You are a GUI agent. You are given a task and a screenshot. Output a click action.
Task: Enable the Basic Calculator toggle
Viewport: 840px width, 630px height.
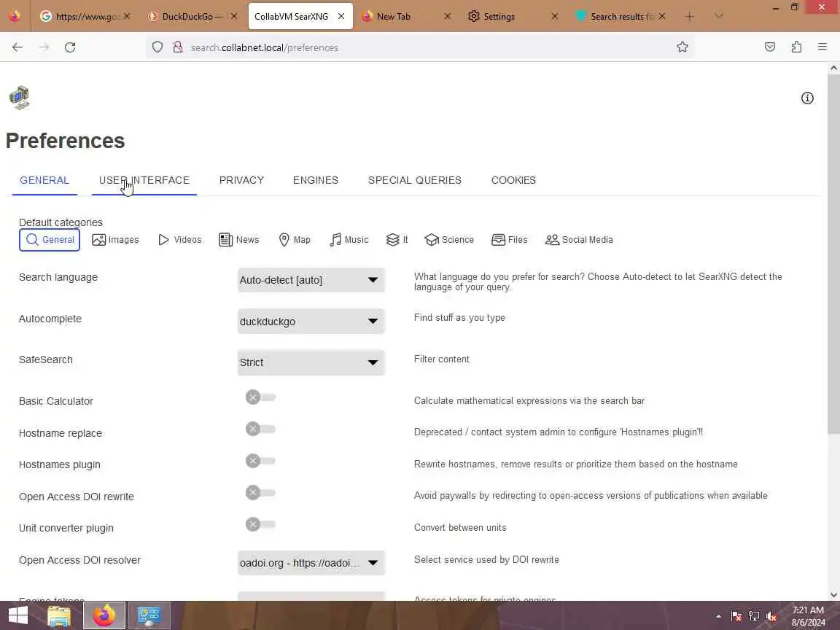coord(260,397)
